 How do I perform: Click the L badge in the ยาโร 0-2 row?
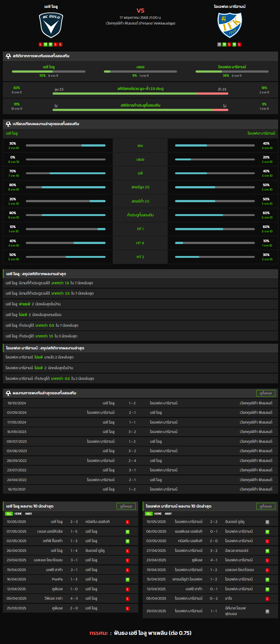267,599
